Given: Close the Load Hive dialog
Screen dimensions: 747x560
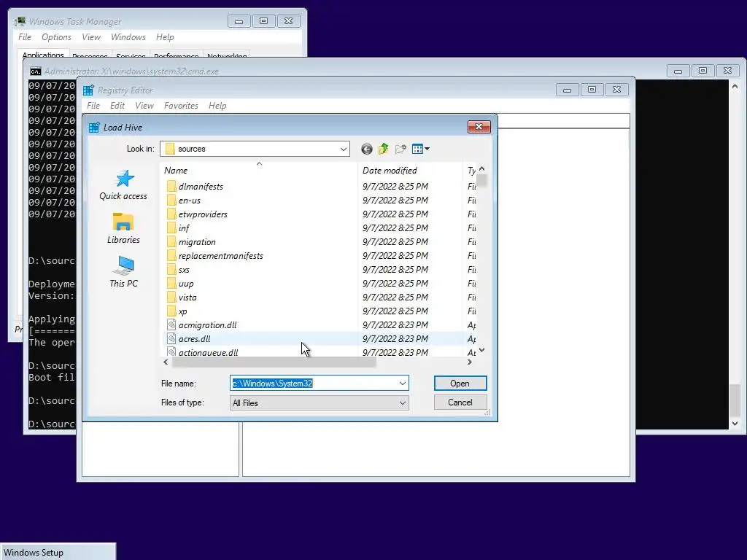Looking at the screenshot, I should click(x=479, y=127).
